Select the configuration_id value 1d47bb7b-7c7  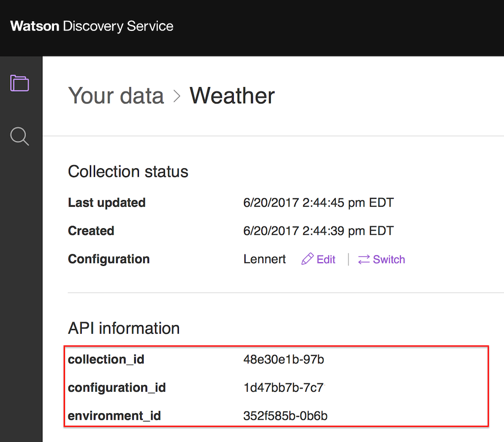283,388
